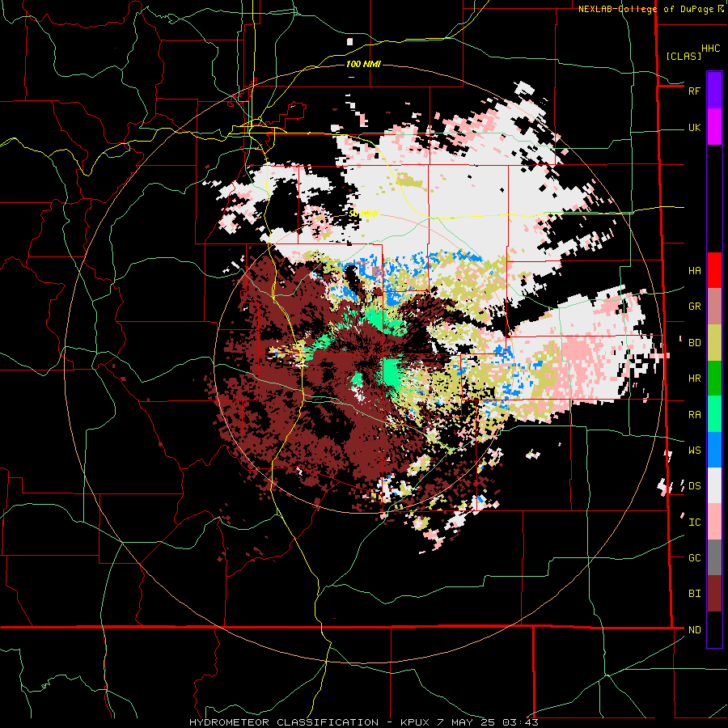Image resolution: width=728 pixels, height=728 pixels.
Task: Click the RA light green legend block
Action: pyautogui.click(x=714, y=414)
